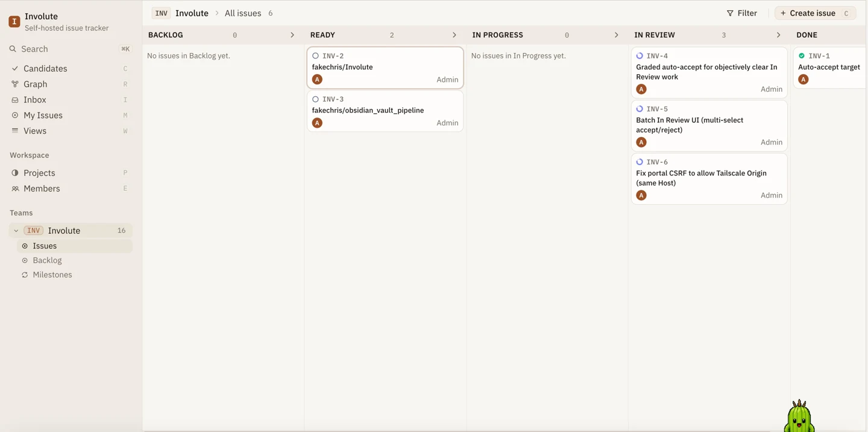Click the Create issue button

816,13
